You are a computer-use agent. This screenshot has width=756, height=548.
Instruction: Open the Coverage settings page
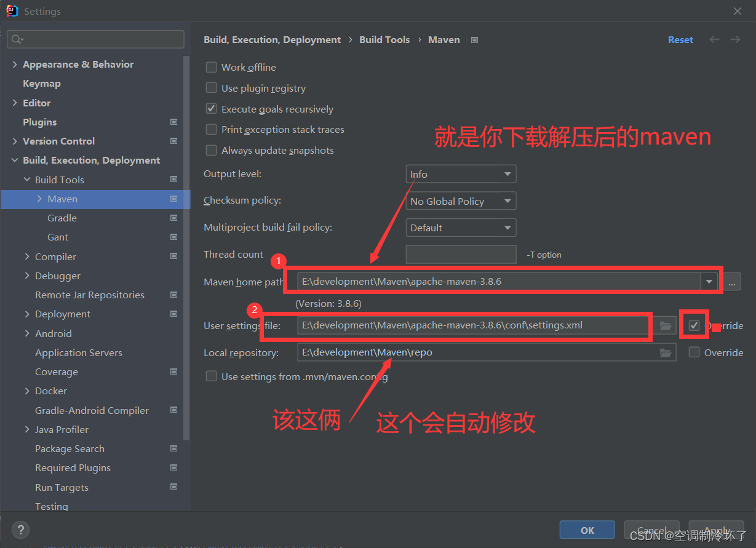(x=57, y=371)
